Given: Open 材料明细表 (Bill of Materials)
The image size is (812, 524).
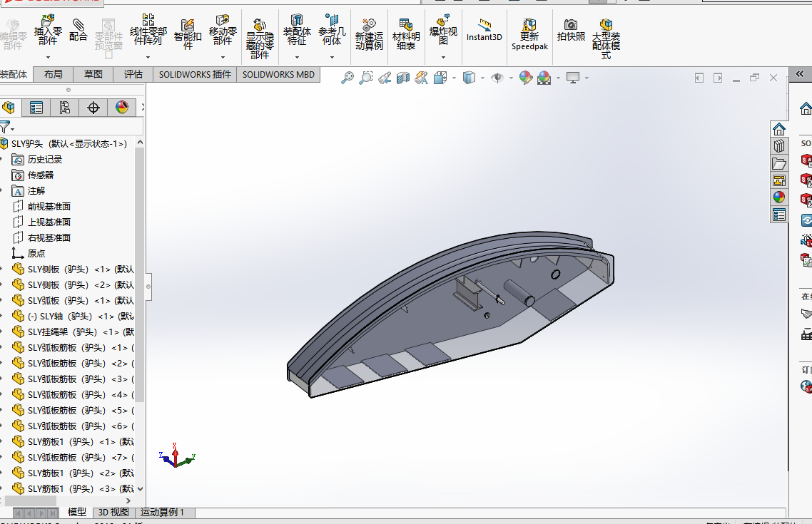Looking at the screenshot, I should tap(406, 34).
